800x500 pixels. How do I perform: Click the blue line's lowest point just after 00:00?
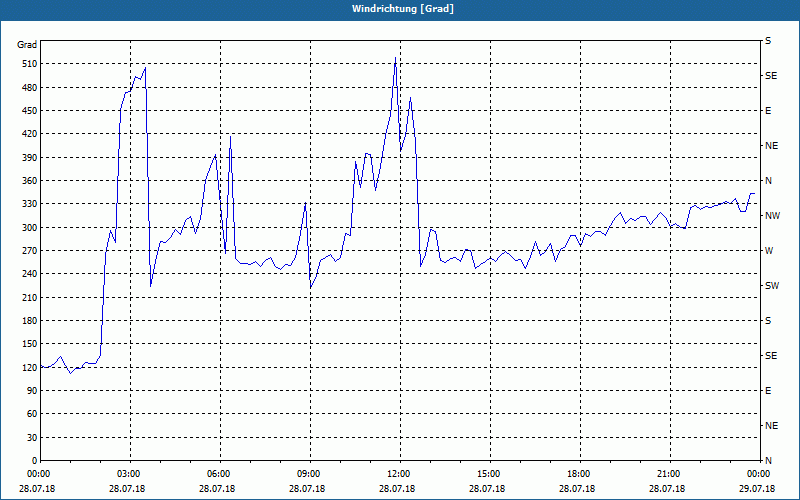tap(69, 372)
